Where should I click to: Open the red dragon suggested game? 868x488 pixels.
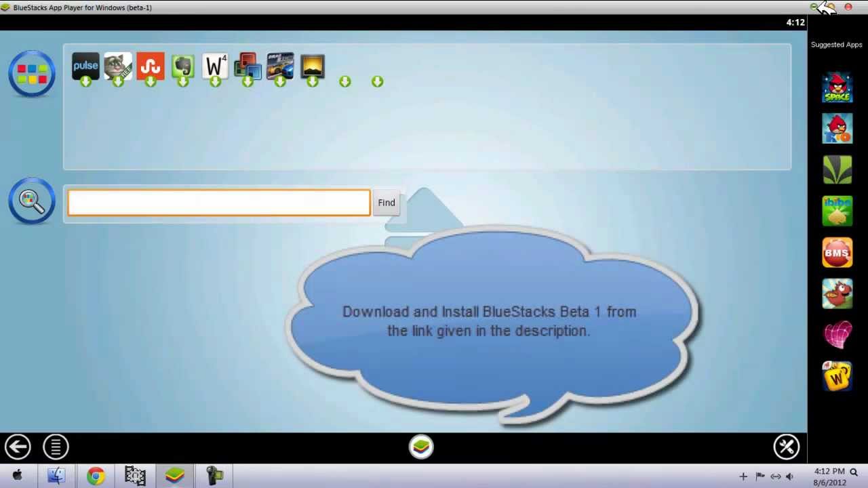pyautogui.click(x=837, y=294)
